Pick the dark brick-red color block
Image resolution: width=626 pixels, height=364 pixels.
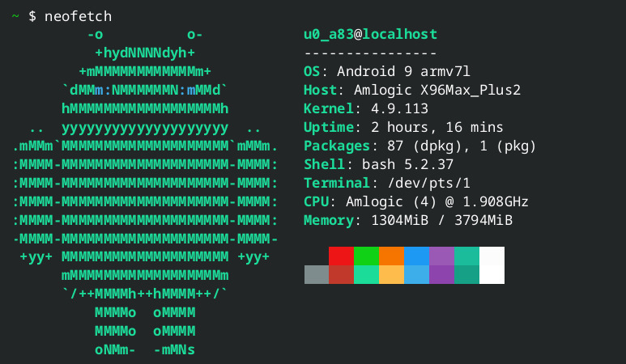[x=342, y=275]
